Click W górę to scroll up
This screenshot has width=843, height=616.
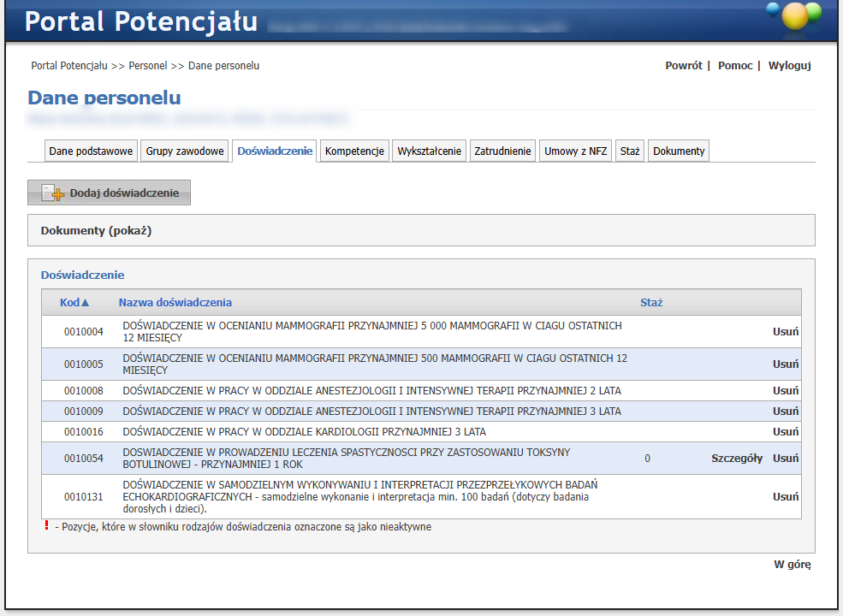[792, 565]
